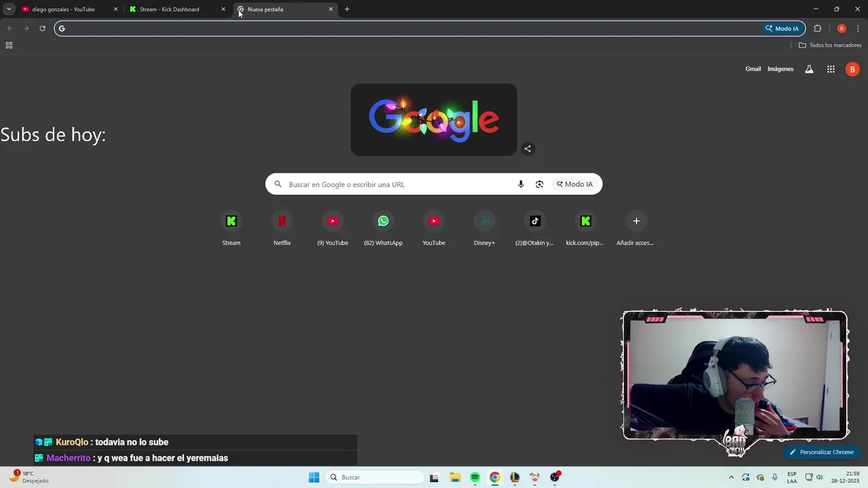Select the Nueva pestaña tab
The width and height of the screenshot is (868, 488).
coord(285,9)
